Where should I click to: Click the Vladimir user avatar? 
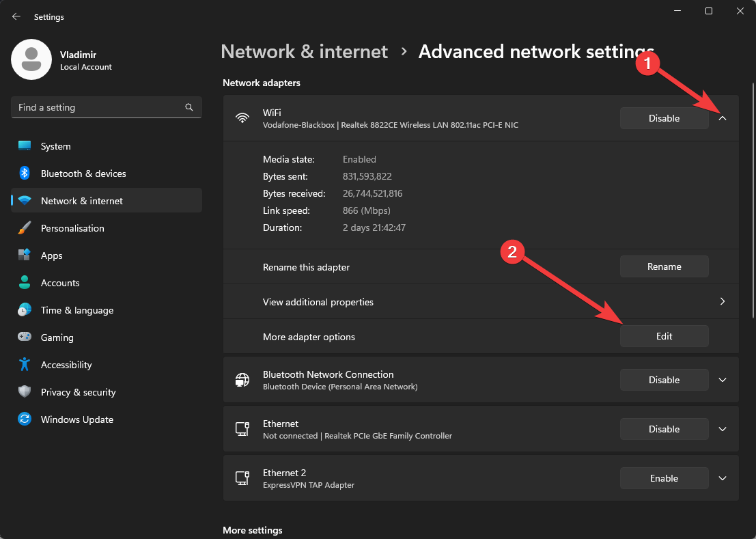click(x=31, y=59)
